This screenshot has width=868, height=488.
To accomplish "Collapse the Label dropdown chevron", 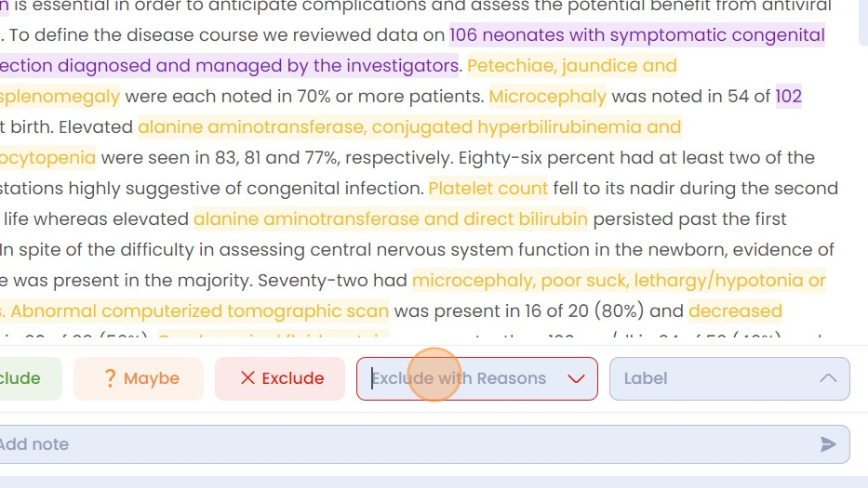I will [828, 378].
